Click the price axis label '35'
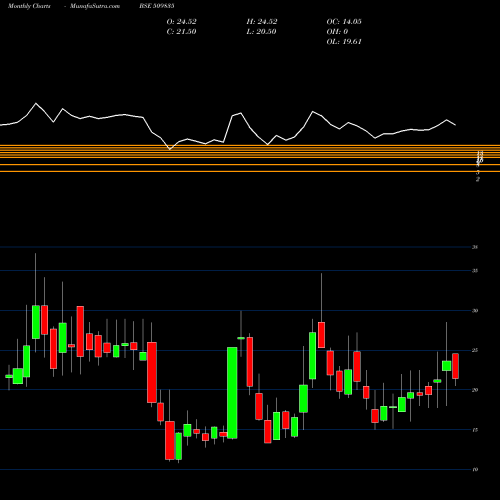This screenshot has height=500, width=500. pyautogui.click(x=475, y=271)
